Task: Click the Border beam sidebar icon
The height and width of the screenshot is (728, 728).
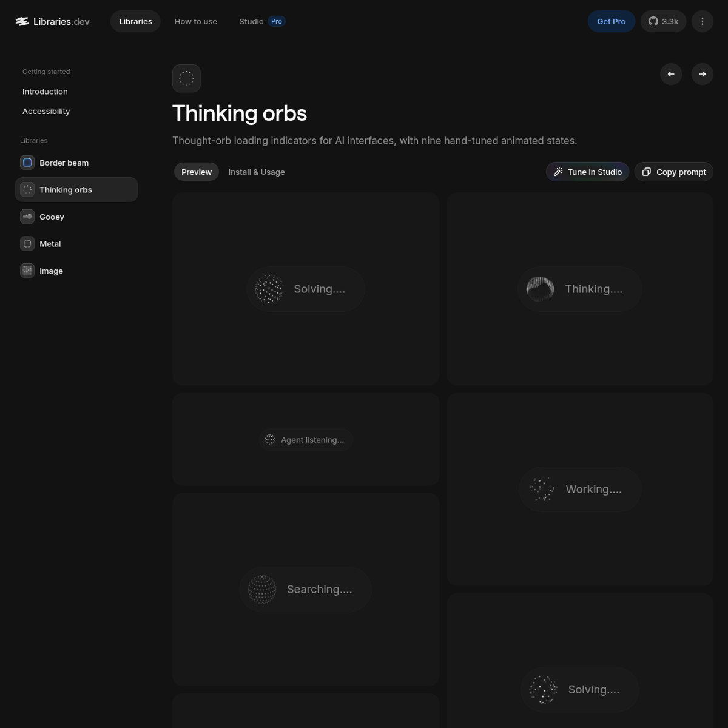Action: (x=27, y=163)
